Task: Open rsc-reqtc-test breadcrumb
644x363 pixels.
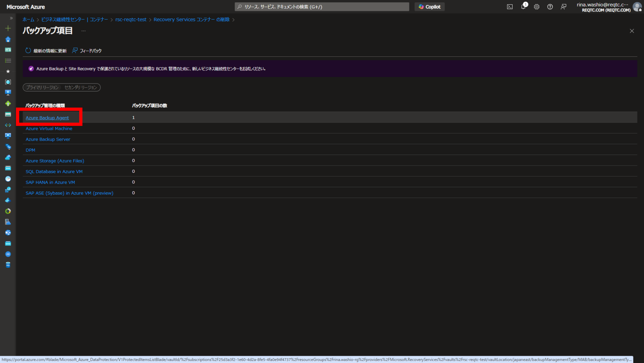Action: pyautogui.click(x=131, y=19)
